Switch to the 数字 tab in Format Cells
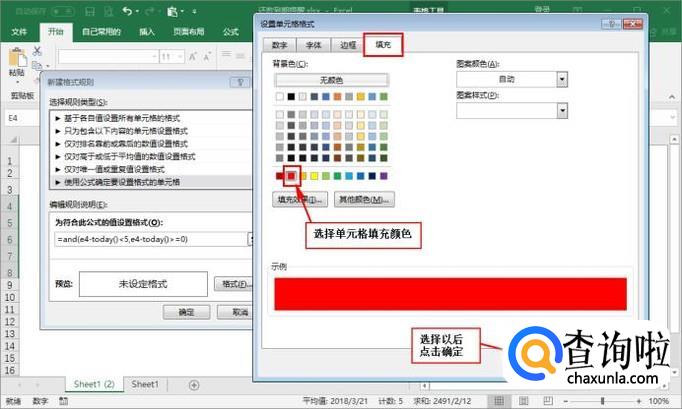Screen dimensions: 682x409 click(x=280, y=45)
